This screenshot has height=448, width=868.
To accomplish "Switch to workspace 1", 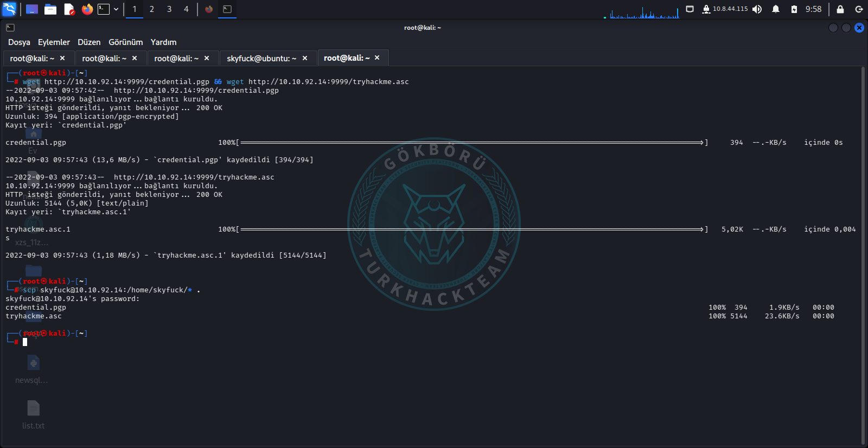I will [135, 9].
